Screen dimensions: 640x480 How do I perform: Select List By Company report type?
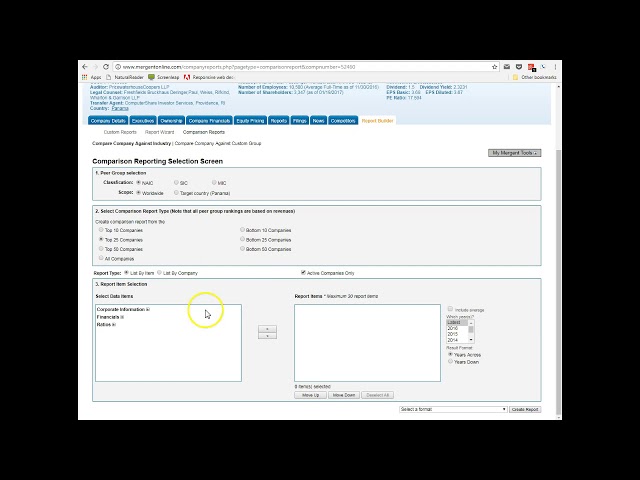click(x=159, y=272)
